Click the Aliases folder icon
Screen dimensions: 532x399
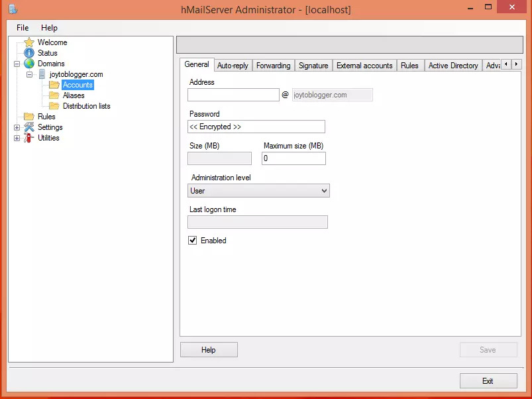click(x=54, y=95)
